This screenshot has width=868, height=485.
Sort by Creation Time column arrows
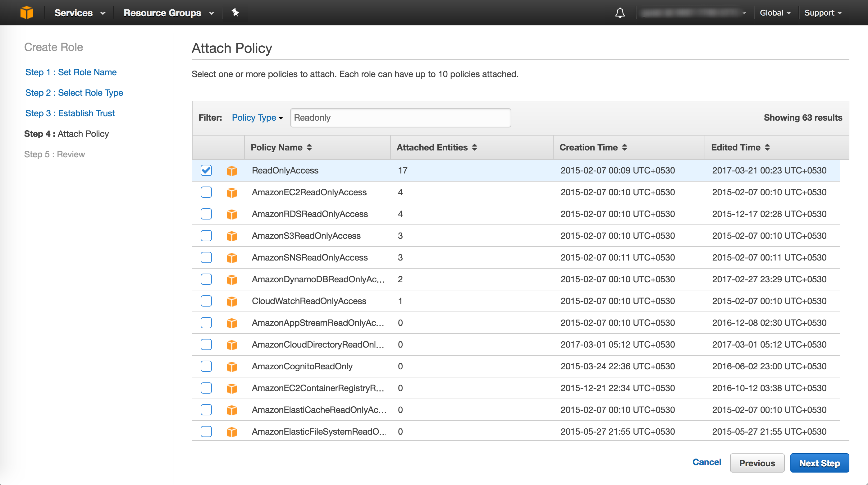(x=624, y=147)
